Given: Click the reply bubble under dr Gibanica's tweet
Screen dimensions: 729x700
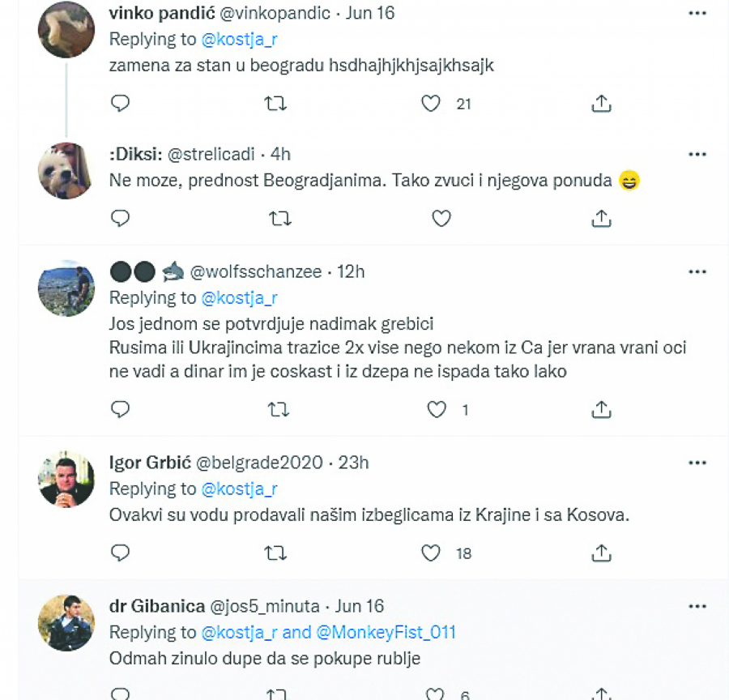Looking at the screenshot, I should (120, 693).
